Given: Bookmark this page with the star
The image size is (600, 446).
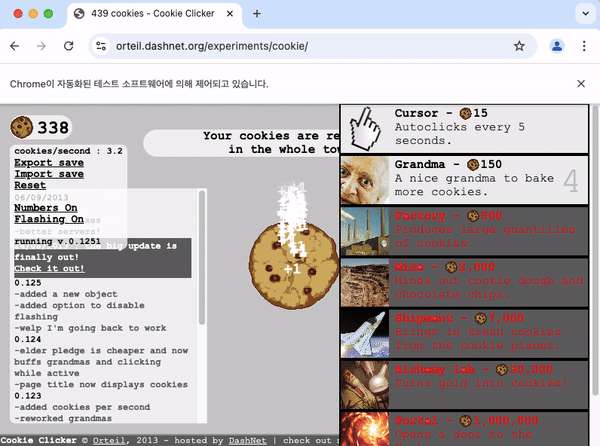Looking at the screenshot, I should coord(519,46).
